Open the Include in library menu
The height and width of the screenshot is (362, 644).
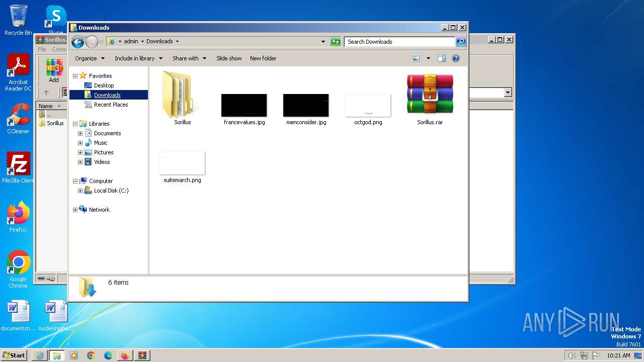(x=138, y=58)
